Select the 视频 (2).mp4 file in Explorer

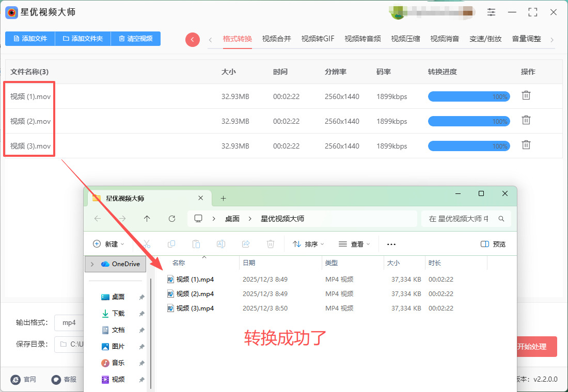tap(195, 294)
